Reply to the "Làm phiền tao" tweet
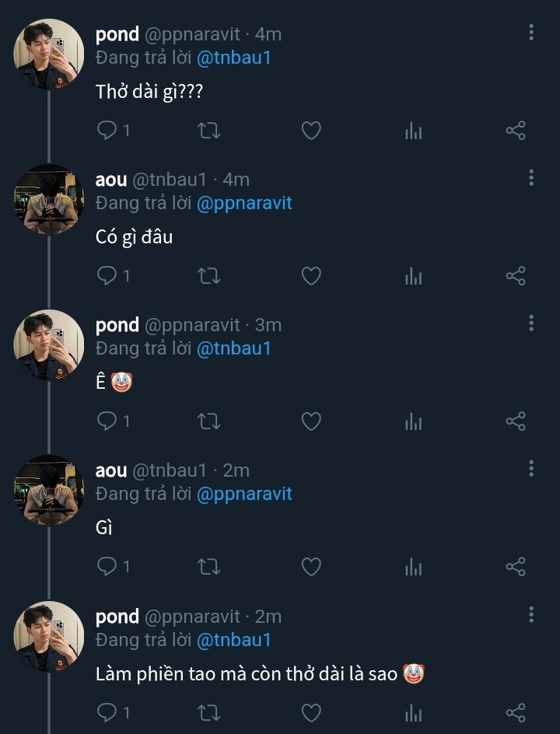The width and height of the screenshot is (560, 734). pyautogui.click(x=107, y=712)
